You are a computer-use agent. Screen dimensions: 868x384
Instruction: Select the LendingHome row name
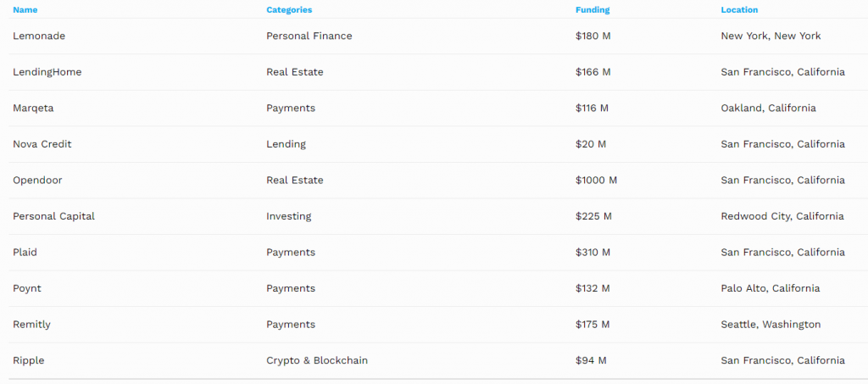tap(47, 72)
